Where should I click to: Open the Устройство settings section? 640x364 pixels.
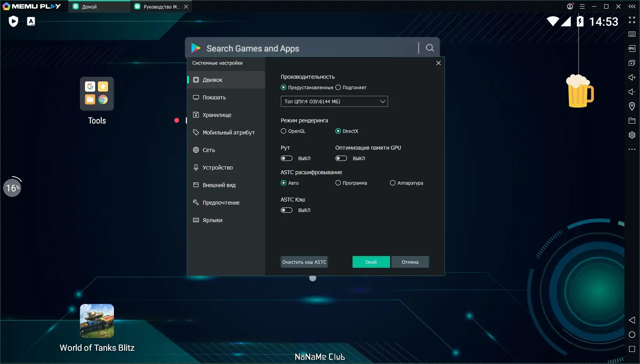226,167
